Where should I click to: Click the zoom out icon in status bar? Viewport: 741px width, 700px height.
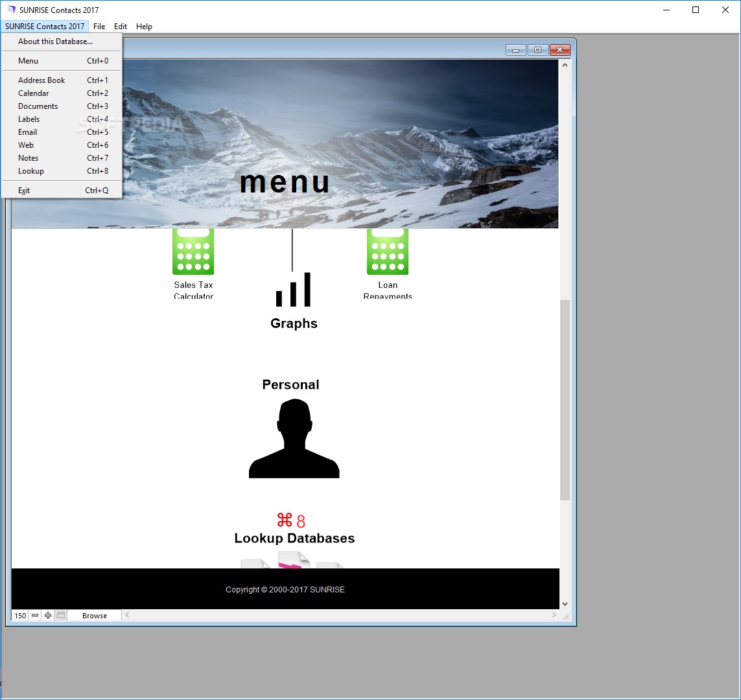point(35,615)
